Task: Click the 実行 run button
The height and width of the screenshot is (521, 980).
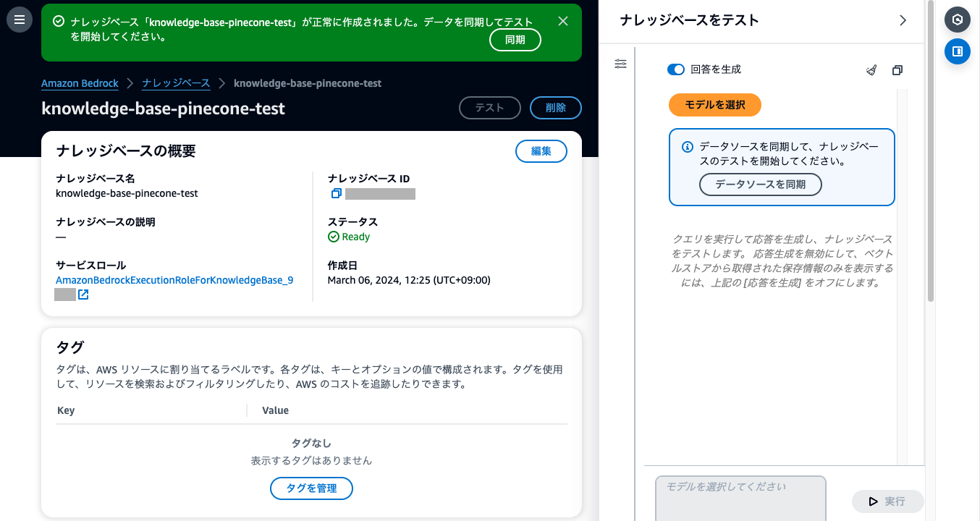Action: (x=887, y=501)
